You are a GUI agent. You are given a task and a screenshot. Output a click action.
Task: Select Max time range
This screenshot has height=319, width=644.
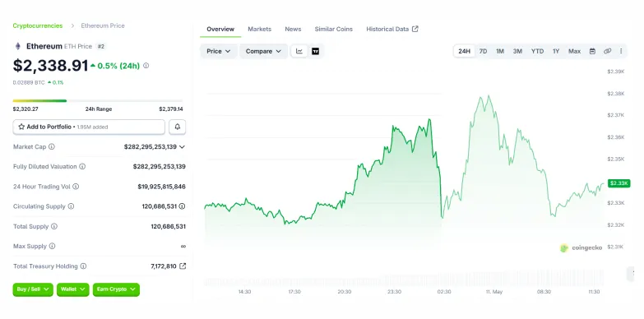[574, 51]
